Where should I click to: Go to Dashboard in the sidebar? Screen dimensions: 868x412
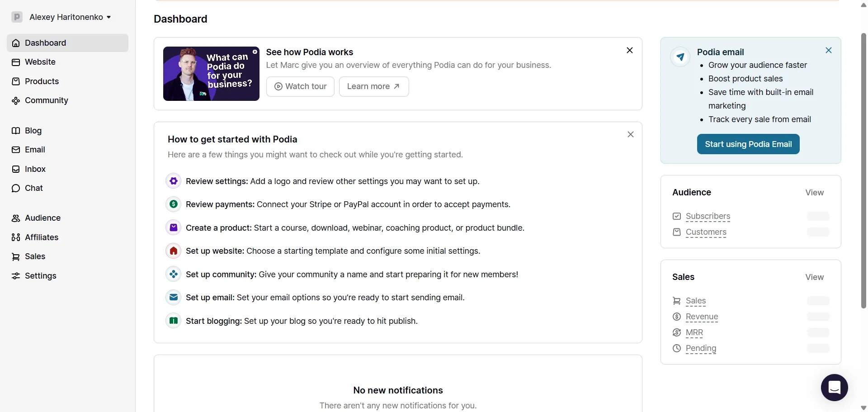[x=68, y=43]
